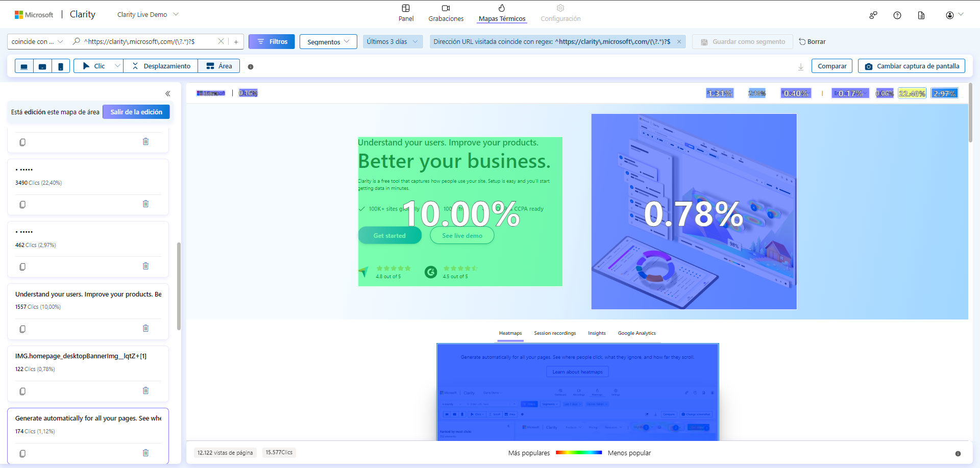
Task: Open Insights tab in page preview
Action: pyautogui.click(x=597, y=333)
